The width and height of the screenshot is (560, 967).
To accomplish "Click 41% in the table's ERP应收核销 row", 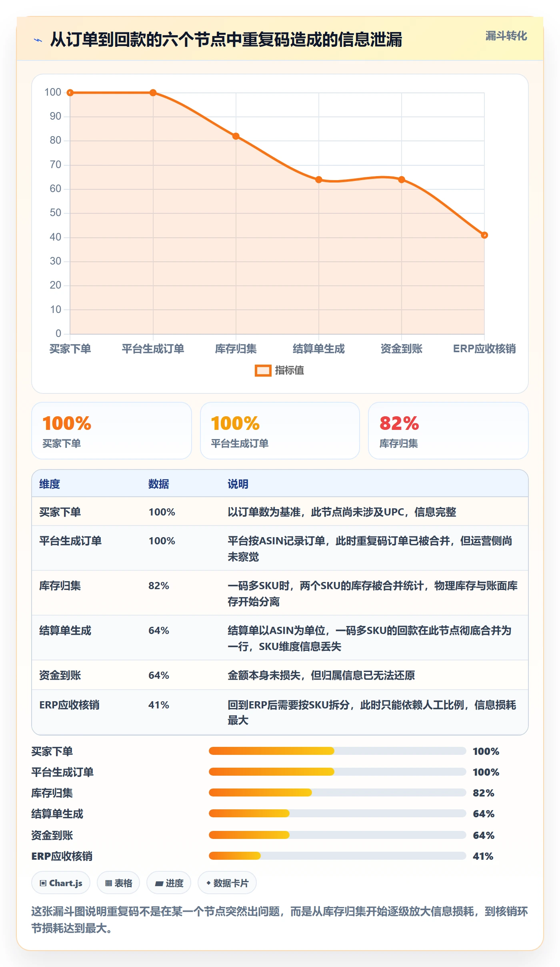I will coord(159,705).
